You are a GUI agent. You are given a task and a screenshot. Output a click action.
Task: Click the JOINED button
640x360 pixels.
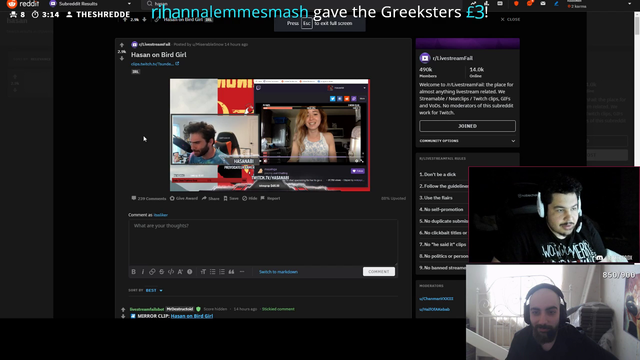(x=467, y=126)
